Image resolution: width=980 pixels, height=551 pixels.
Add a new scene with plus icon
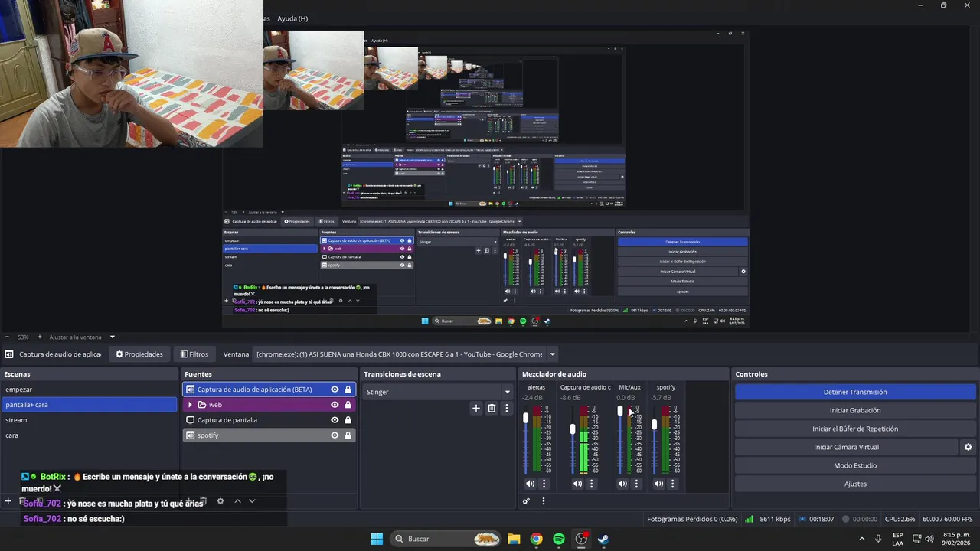tap(8, 501)
